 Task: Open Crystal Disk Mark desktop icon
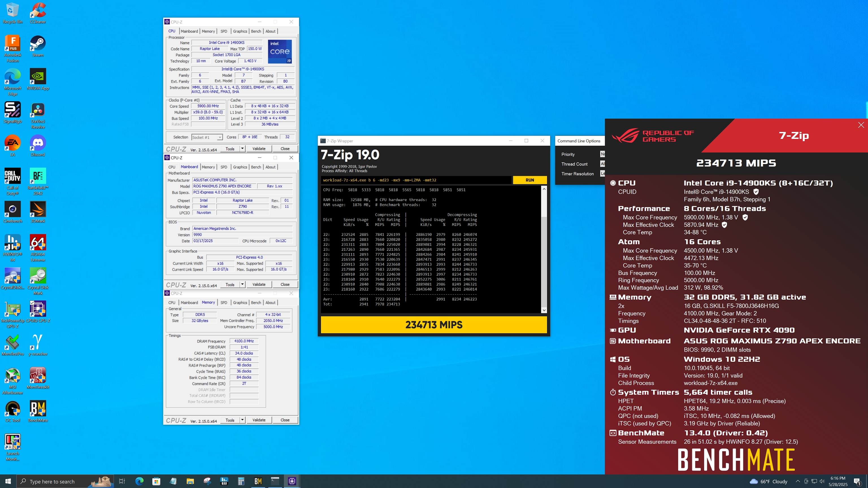[38, 281]
